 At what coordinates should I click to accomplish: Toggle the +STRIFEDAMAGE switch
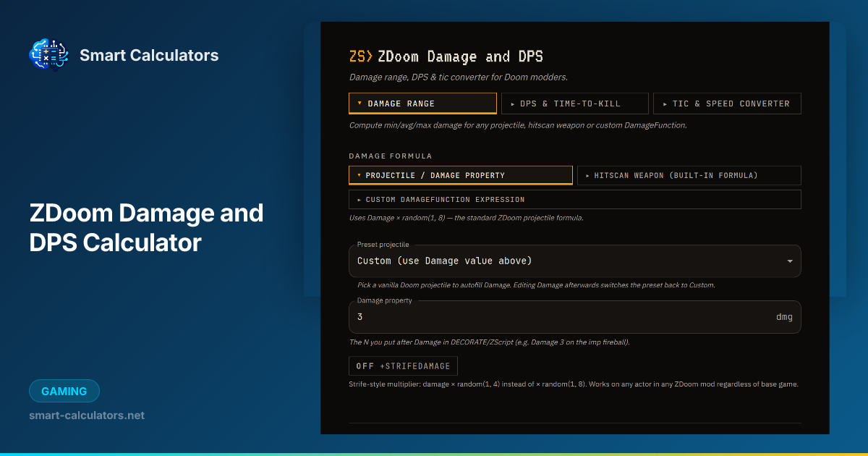click(x=403, y=366)
